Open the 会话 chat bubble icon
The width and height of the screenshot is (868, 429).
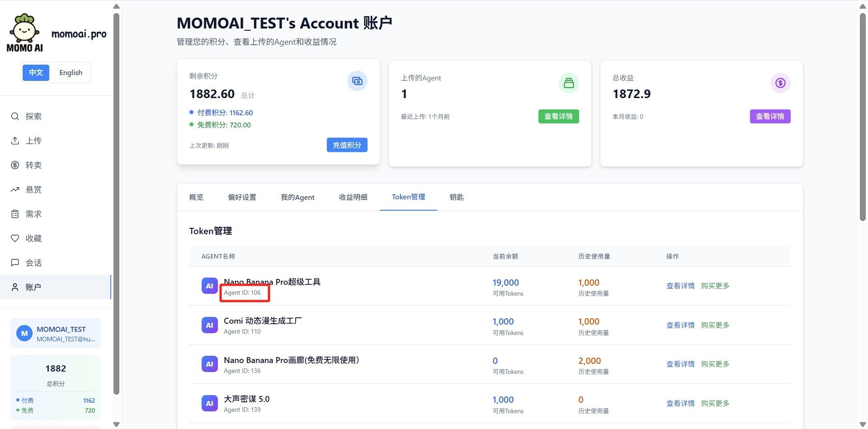(15, 263)
